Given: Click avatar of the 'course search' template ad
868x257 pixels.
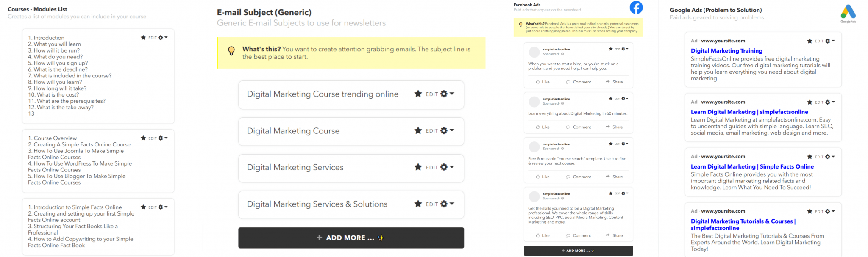Looking at the screenshot, I should tap(534, 146).
